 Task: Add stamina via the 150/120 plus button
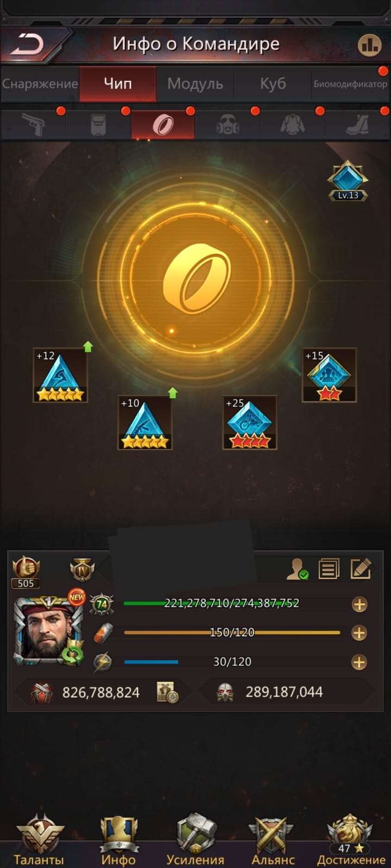click(x=359, y=633)
